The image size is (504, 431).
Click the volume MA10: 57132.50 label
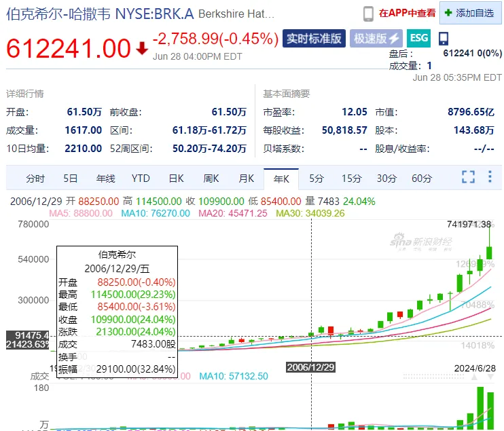[x=234, y=376]
